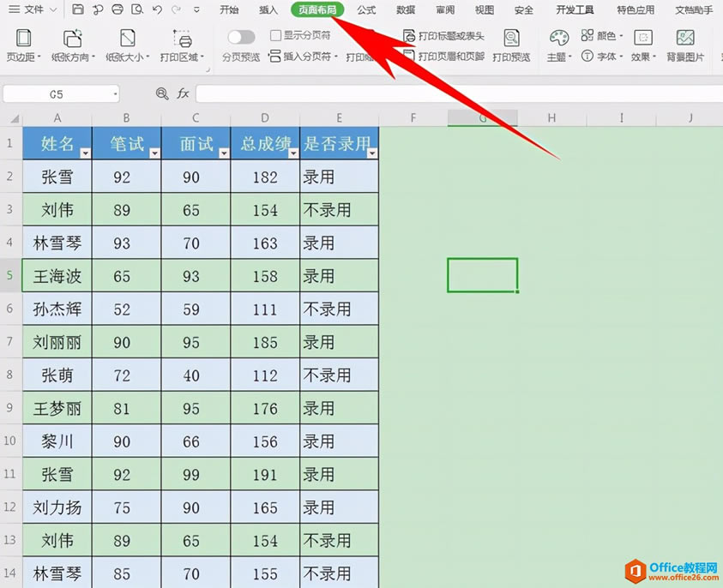Open the page setup dialog launcher

pyautogui.click(x=208, y=69)
